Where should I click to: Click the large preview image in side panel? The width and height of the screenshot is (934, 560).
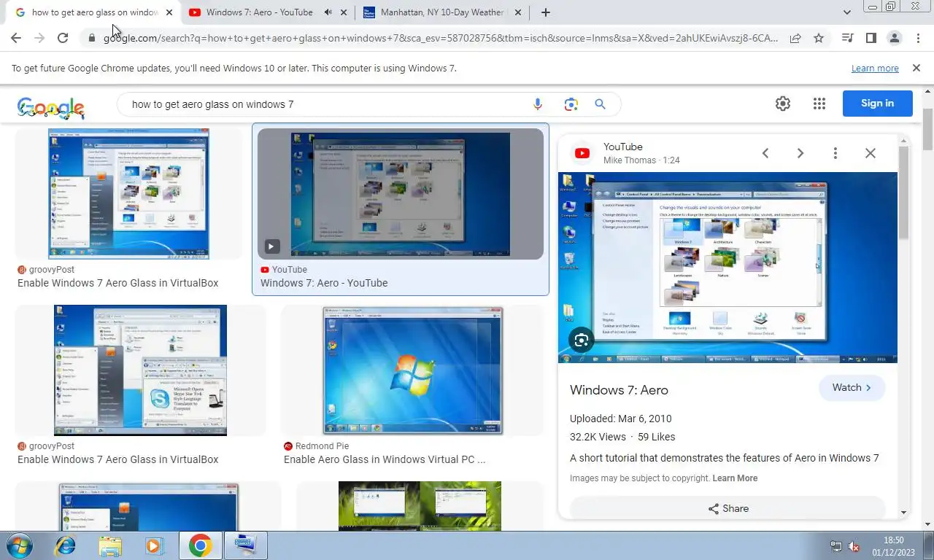(x=727, y=268)
